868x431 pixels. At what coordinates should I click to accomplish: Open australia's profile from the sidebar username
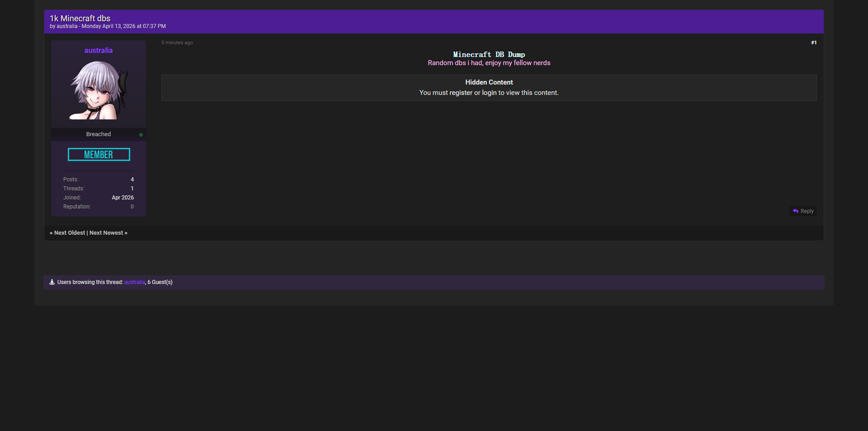coord(99,51)
